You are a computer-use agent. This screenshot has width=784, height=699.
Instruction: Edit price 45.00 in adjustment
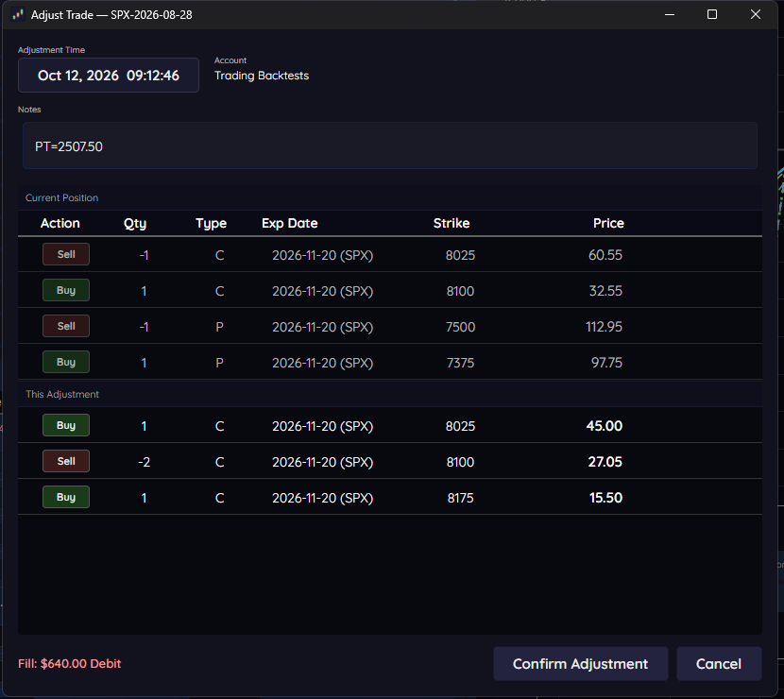point(604,426)
